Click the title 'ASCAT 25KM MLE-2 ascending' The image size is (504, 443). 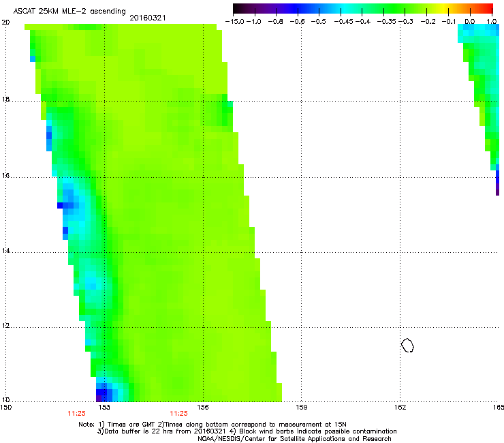point(69,12)
